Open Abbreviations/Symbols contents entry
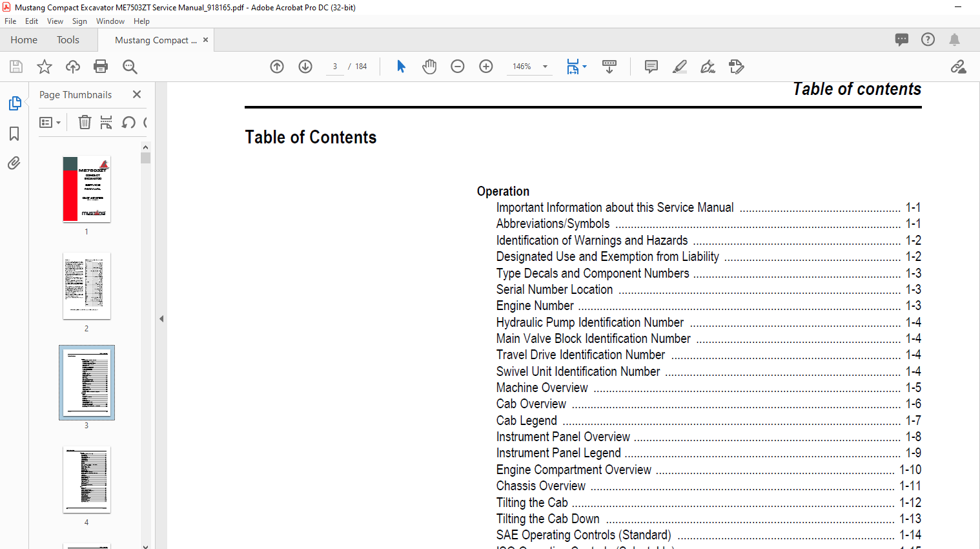This screenshot has width=980, height=549. (708, 224)
